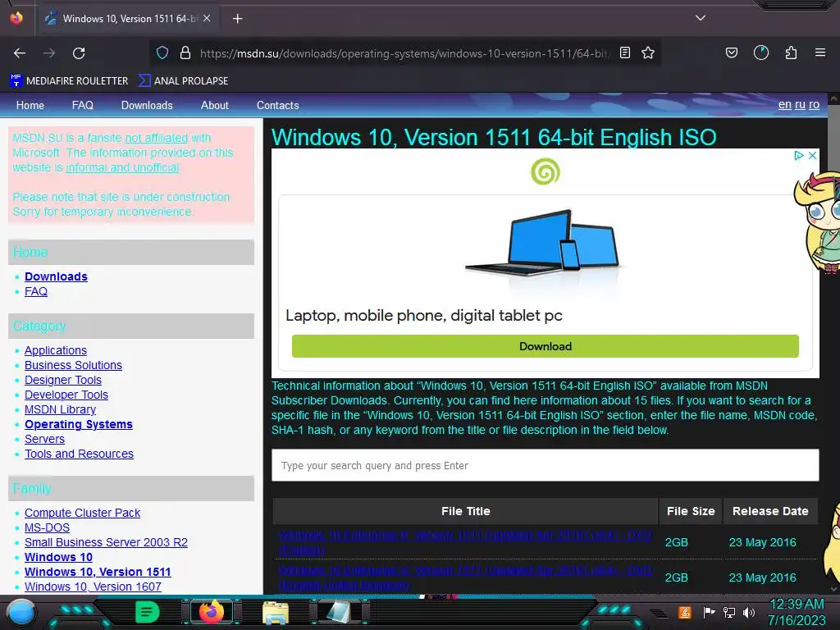Open the Developer Tools category
The height and width of the screenshot is (630, 840).
pos(66,395)
